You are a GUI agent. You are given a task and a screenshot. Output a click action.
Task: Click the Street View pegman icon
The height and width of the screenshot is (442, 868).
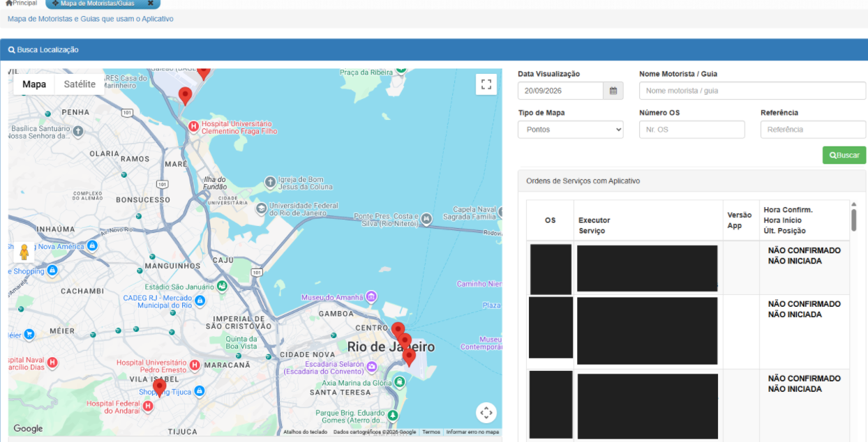tap(24, 252)
